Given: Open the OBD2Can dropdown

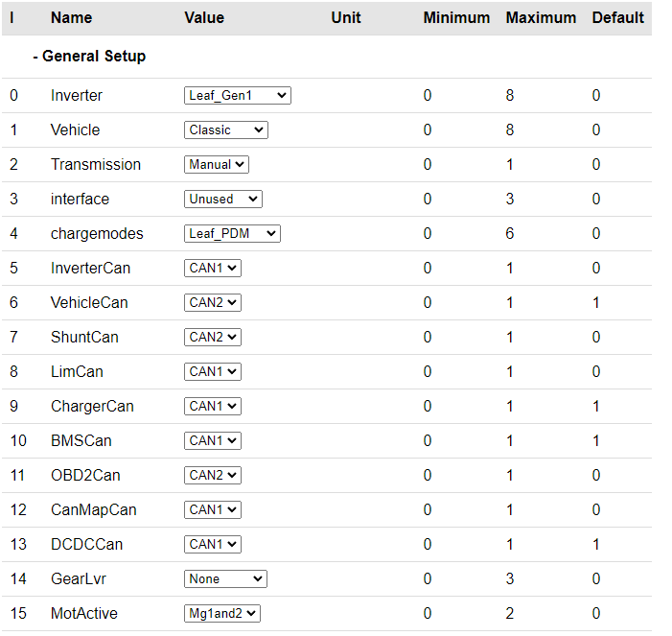Looking at the screenshot, I should coord(212,476).
